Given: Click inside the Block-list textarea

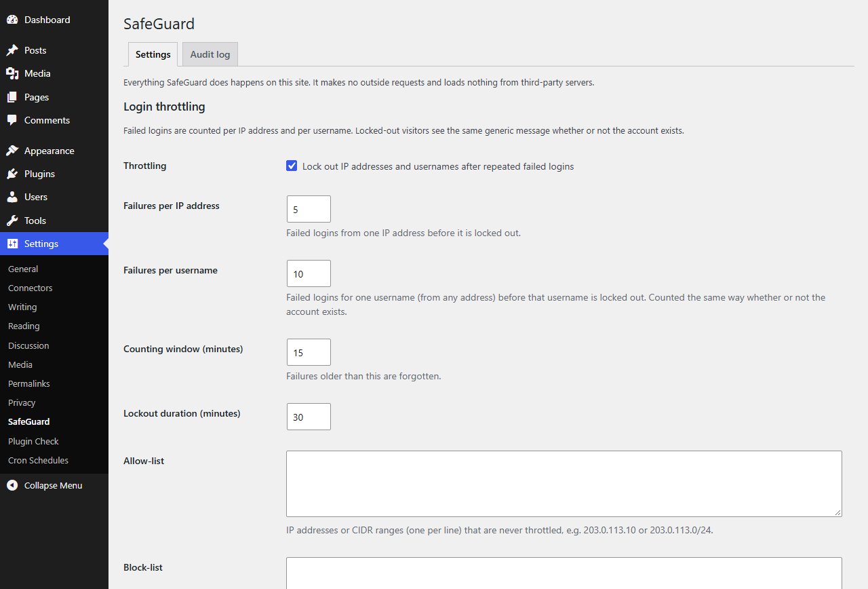Looking at the screenshot, I should click(x=564, y=573).
